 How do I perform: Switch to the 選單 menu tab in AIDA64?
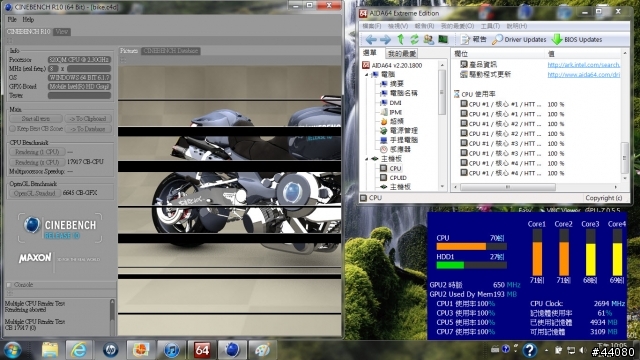[x=370, y=53]
